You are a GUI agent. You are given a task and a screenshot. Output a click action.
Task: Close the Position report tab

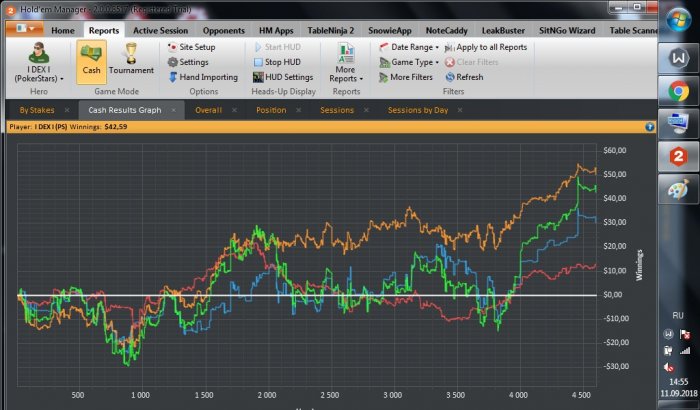coord(299,110)
